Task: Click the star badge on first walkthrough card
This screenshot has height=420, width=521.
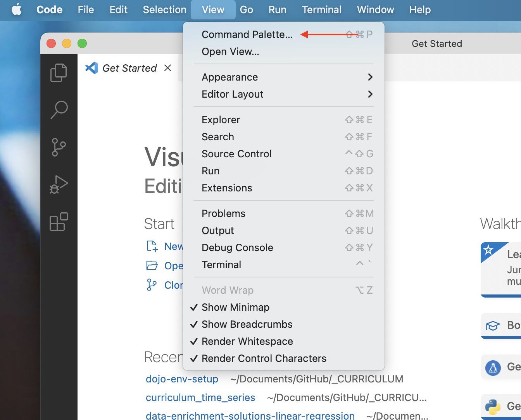Action: (x=488, y=250)
